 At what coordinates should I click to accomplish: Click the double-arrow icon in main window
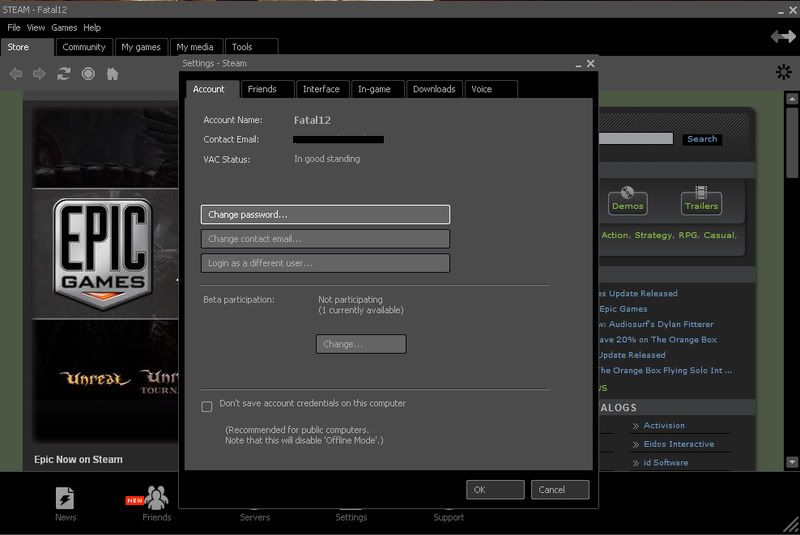783,36
